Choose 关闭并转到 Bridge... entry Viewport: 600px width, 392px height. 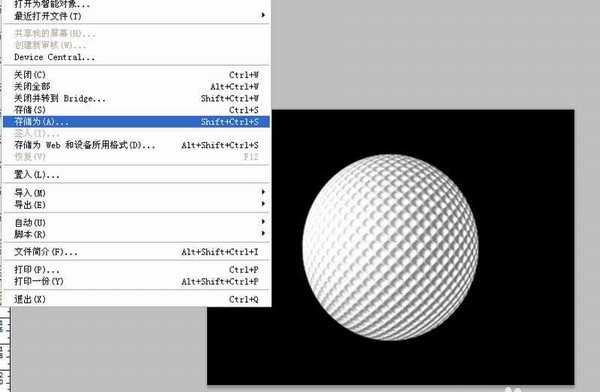(136, 98)
